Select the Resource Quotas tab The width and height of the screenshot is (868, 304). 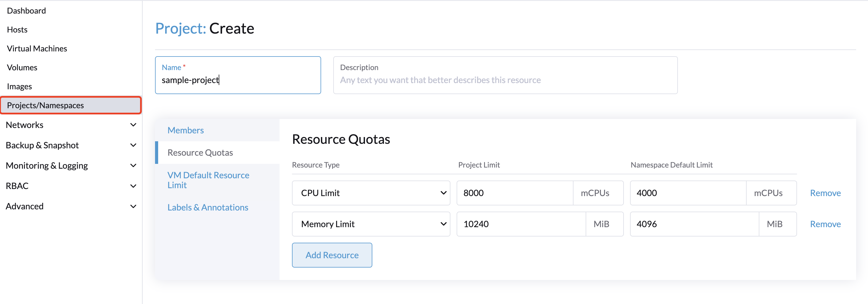200,153
